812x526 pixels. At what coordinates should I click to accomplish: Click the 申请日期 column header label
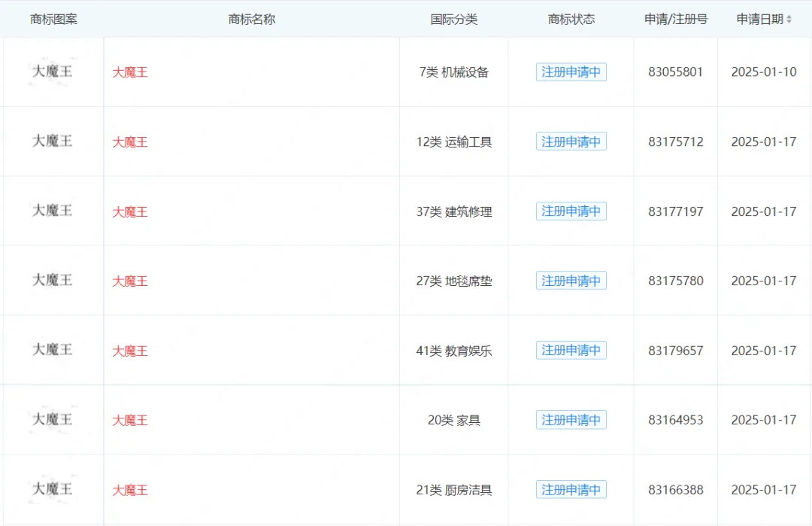click(759, 19)
